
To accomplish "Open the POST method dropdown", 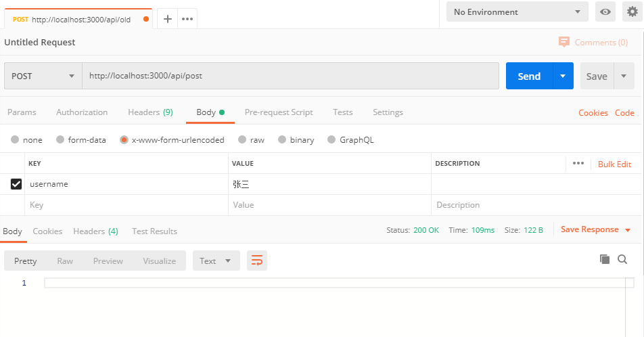I will coord(43,76).
